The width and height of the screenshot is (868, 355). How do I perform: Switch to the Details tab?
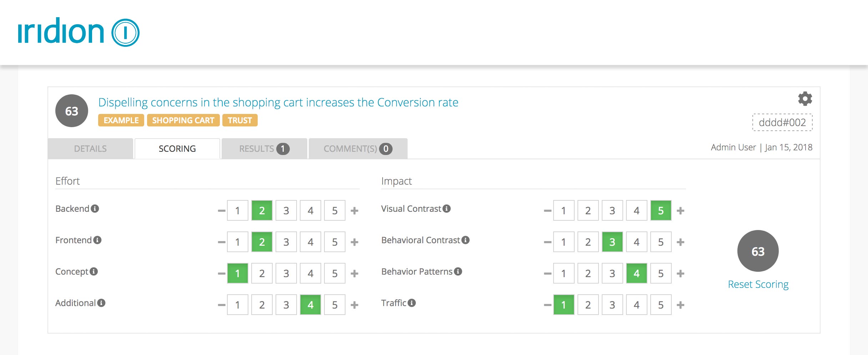[90, 149]
